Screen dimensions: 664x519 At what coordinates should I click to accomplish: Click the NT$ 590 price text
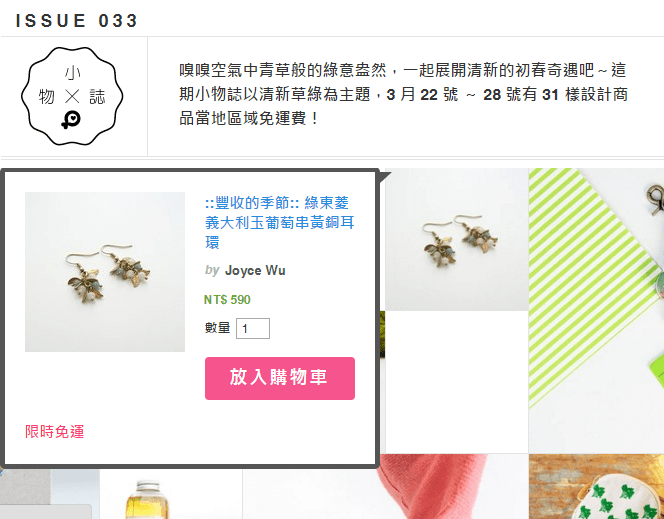point(227,300)
